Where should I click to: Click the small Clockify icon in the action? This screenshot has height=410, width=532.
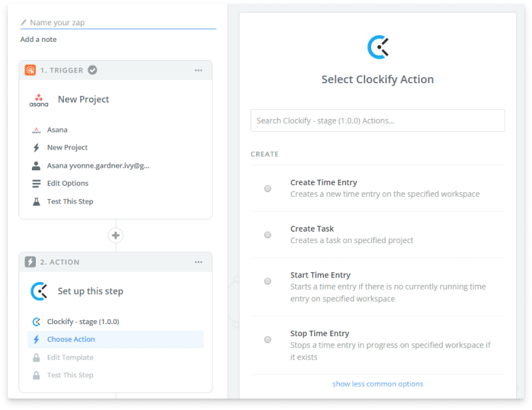pyautogui.click(x=37, y=321)
